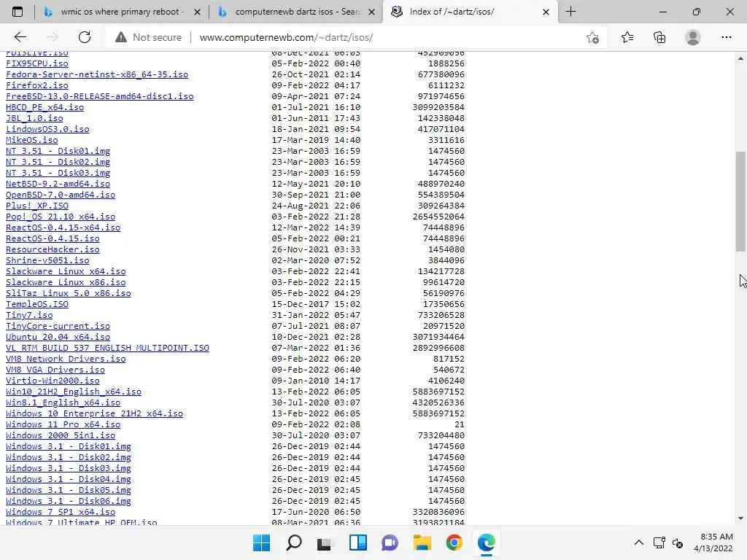The width and height of the screenshot is (747, 560).
Task: Open the Widgets taskbar icon
Action: (357, 542)
